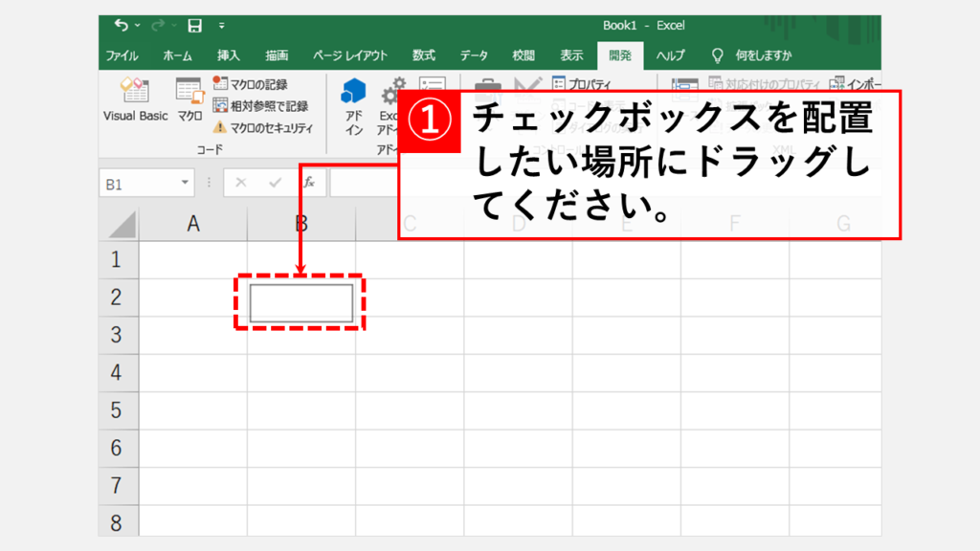The width and height of the screenshot is (980, 551).
Task: Open Excel アドイン gear icon
Action: pyautogui.click(x=391, y=101)
